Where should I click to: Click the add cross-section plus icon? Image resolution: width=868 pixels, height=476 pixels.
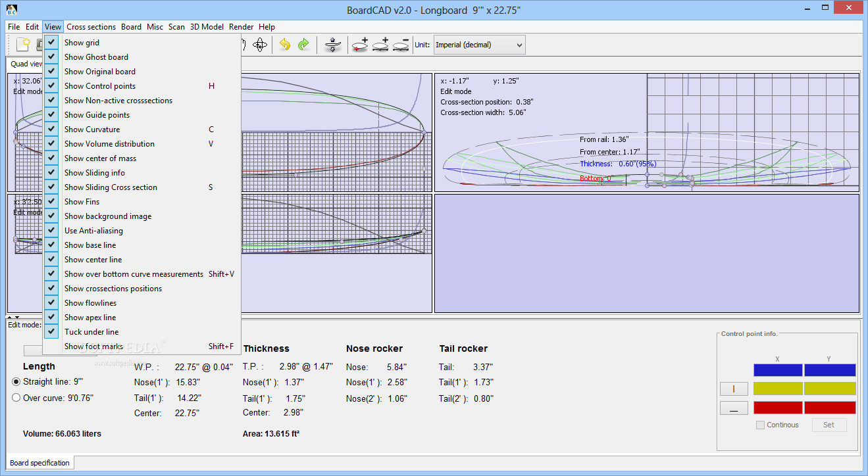[380, 45]
